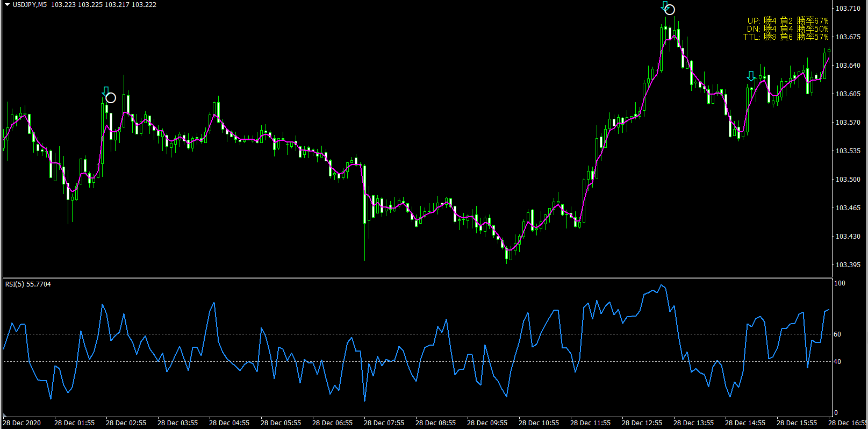The width and height of the screenshot is (868, 429).
Task: Click the 103.395 price scale label
Action: pyautogui.click(x=848, y=265)
